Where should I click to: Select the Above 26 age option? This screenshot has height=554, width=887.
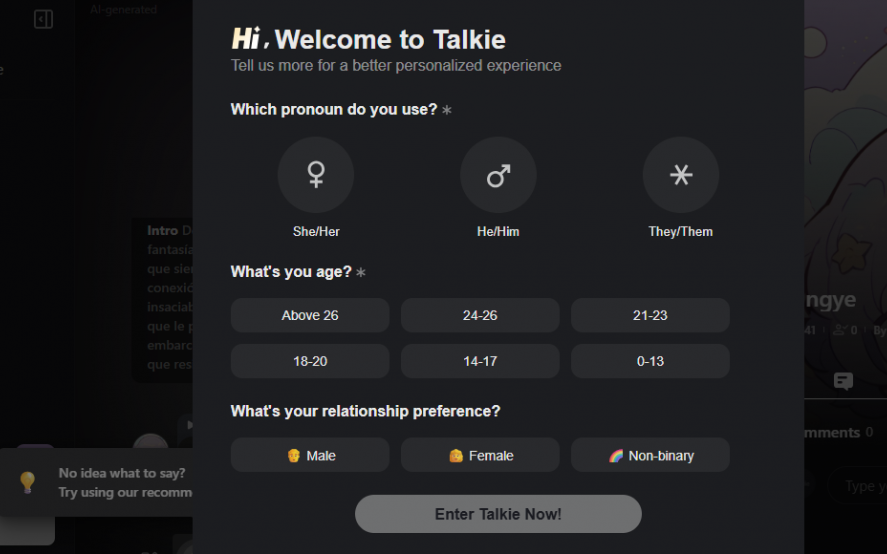(310, 315)
